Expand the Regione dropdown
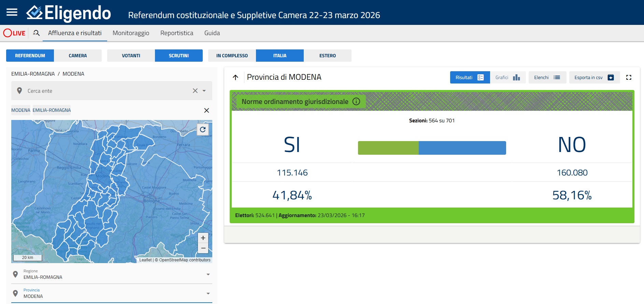Image resolution: width=644 pixels, height=304 pixels. 208,274
